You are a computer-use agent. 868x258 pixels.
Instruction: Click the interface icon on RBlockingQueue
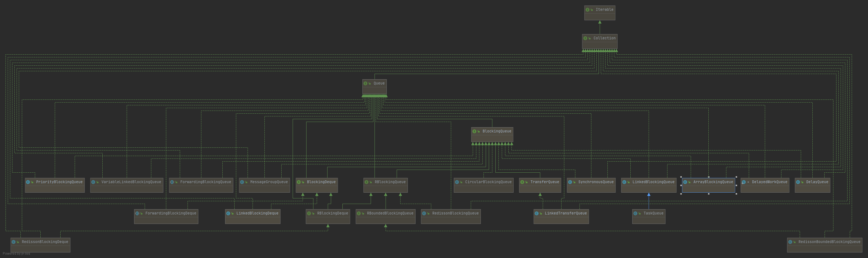point(366,182)
